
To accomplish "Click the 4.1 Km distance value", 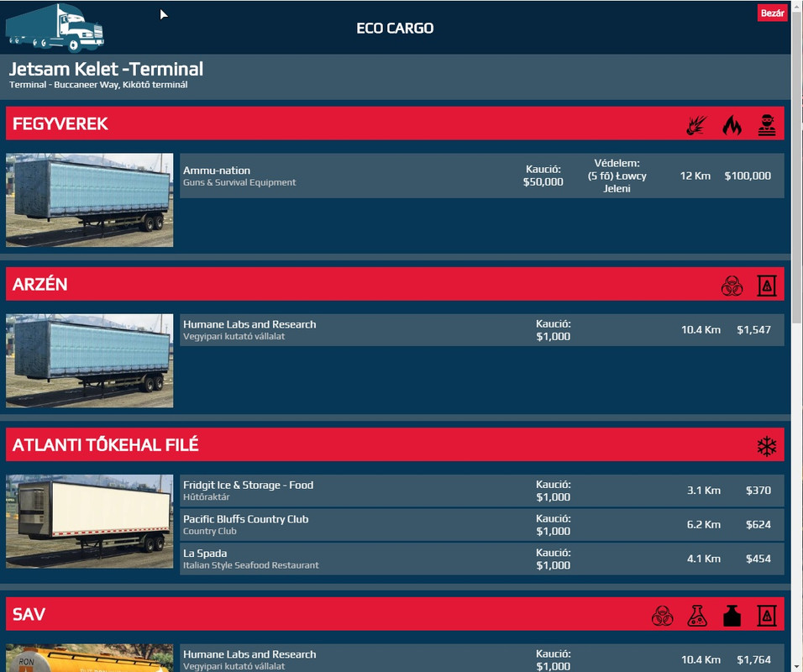I will click(704, 559).
